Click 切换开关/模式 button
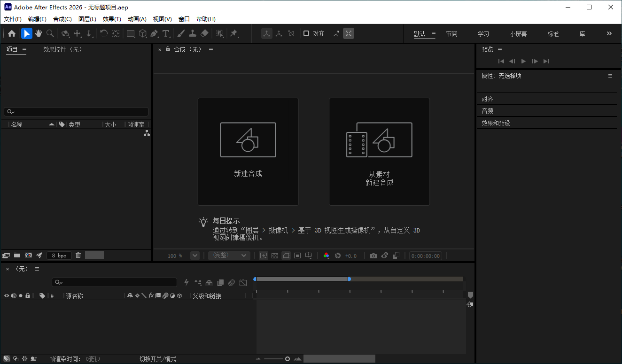The height and width of the screenshot is (364, 622). 158,359
